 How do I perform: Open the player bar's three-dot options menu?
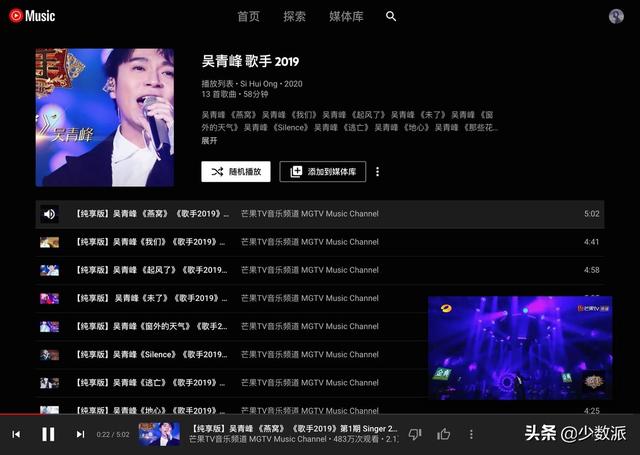pyautogui.click(x=471, y=434)
